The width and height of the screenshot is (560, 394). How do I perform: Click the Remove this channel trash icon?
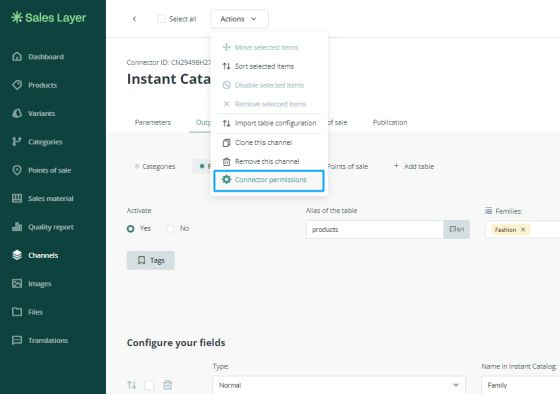[226, 161]
